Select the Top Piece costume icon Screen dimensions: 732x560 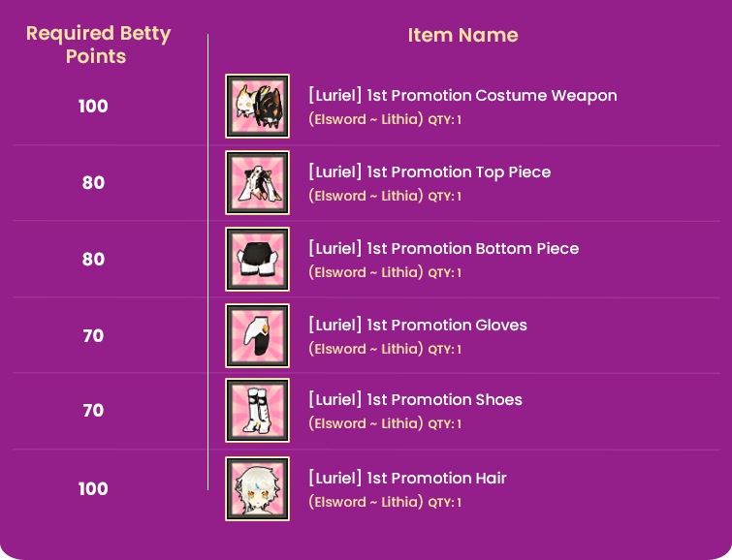[x=257, y=182]
